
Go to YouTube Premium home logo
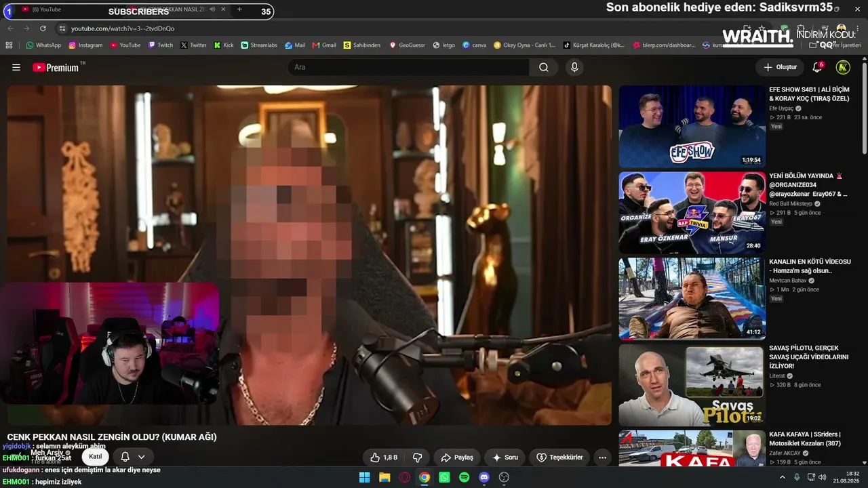tap(56, 68)
